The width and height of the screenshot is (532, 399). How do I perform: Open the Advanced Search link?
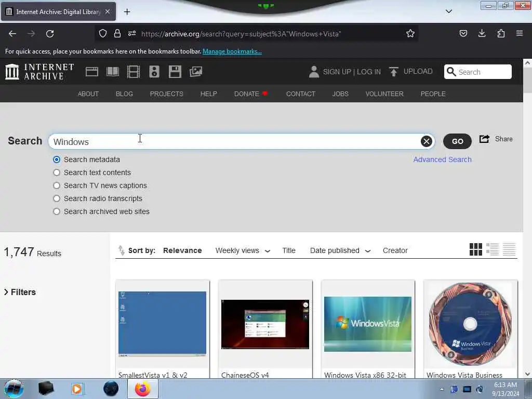pos(442,159)
